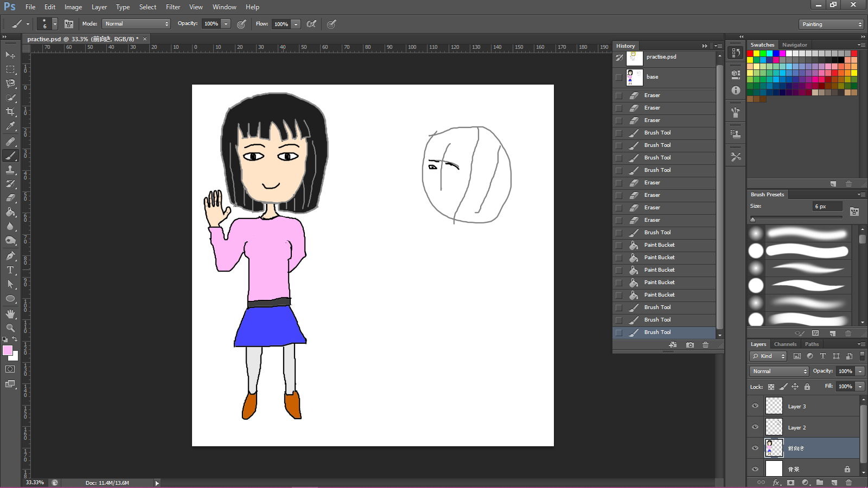The image size is (868, 488).
Task: Select the Lasso tool
Action: (x=10, y=84)
